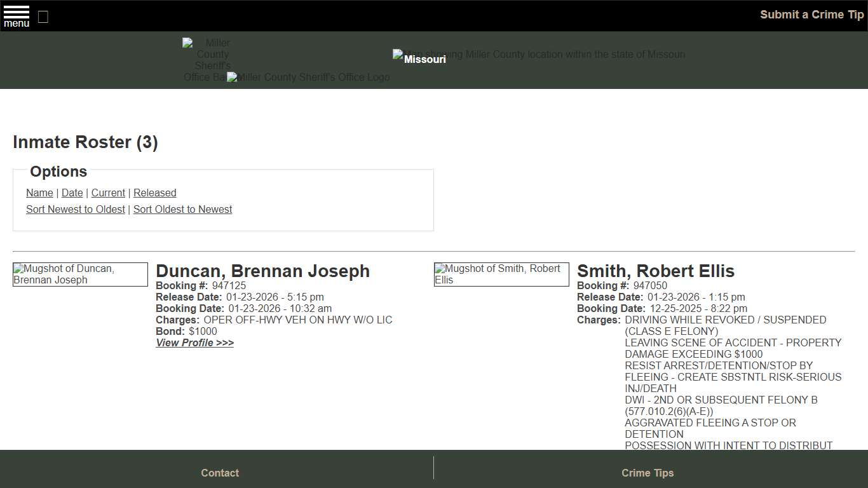Open View Profile for Duncan, Brennan Joseph
Screen dimensions: 868x488
pos(194,342)
